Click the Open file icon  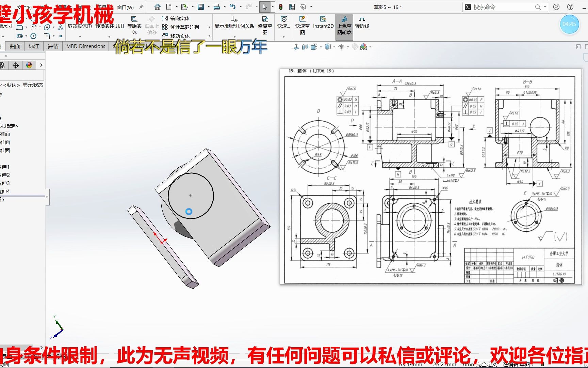point(184,7)
